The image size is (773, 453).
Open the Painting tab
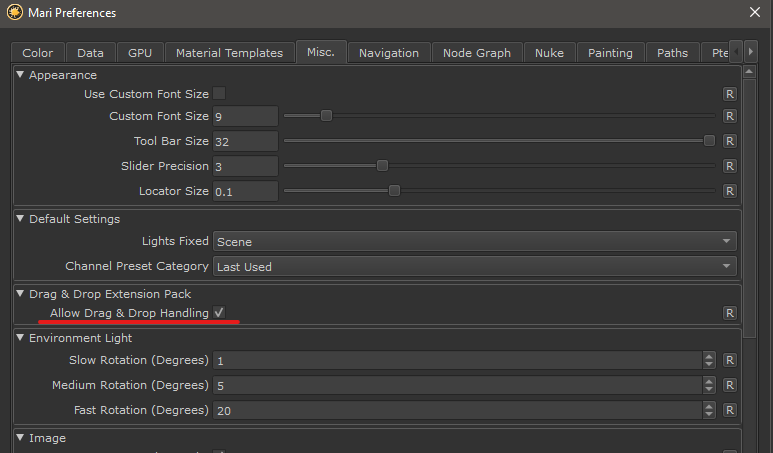[x=610, y=53]
